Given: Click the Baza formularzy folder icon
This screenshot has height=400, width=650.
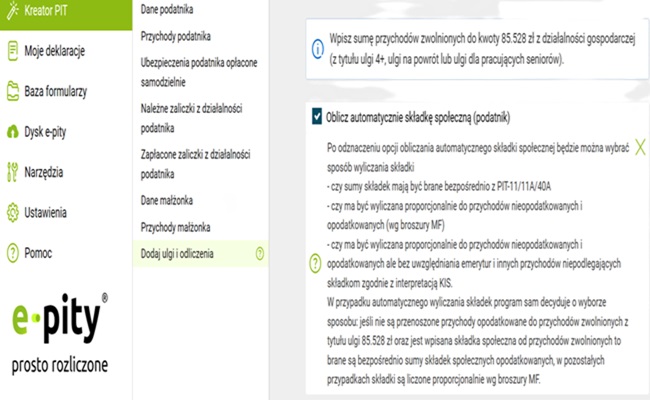Looking at the screenshot, I should pyautogui.click(x=13, y=91).
